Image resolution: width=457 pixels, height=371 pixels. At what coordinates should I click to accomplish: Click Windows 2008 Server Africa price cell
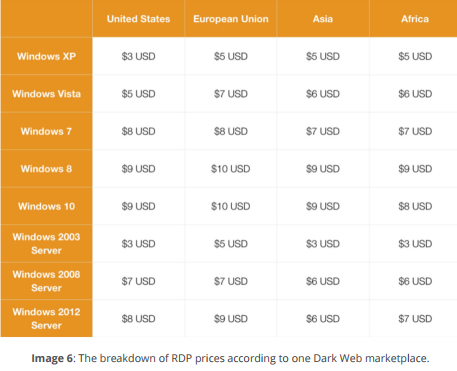click(413, 281)
